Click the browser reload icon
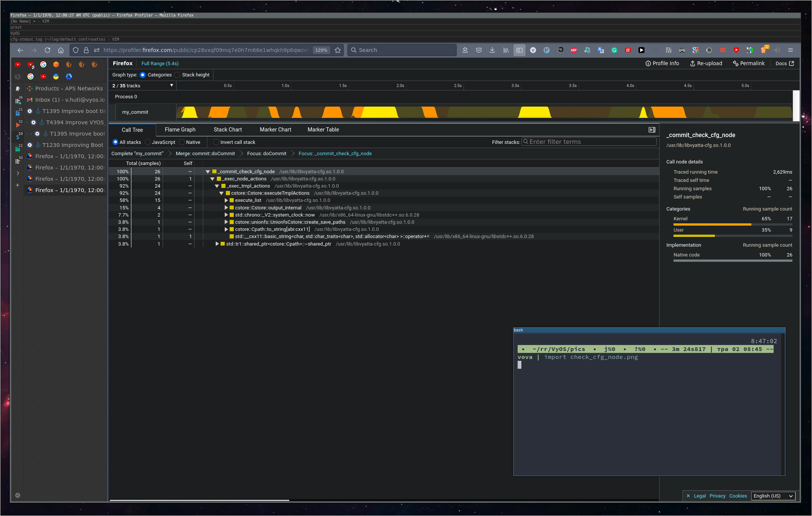This screenshot has height=516, width=812. 47,50
